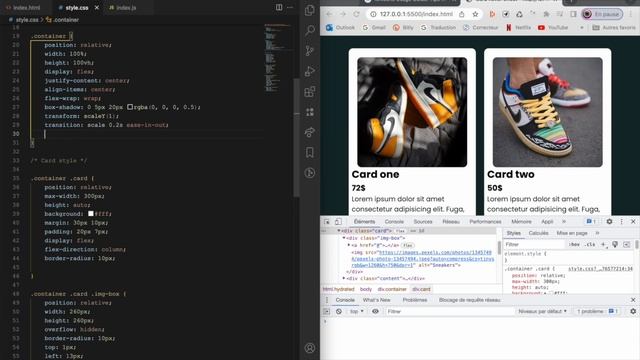Open the Correcteur bookmark
The height and width of the screenshot is (360, 640).
point(480,27)
